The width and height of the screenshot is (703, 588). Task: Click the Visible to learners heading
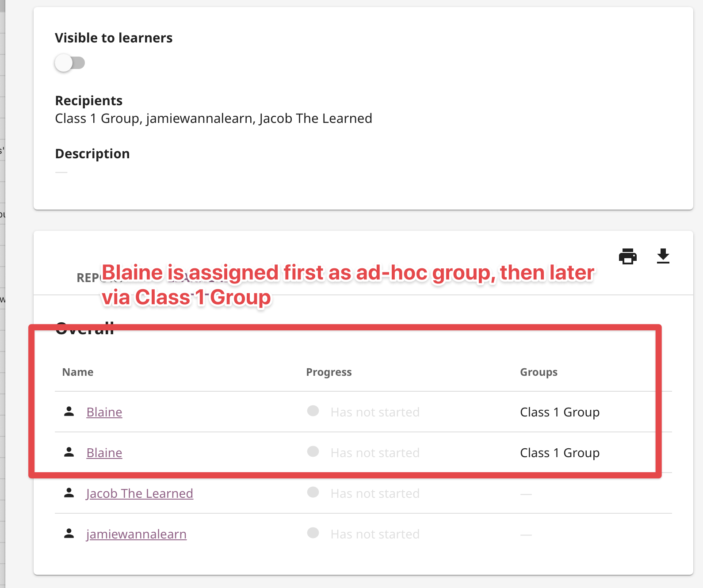(114, 38)
